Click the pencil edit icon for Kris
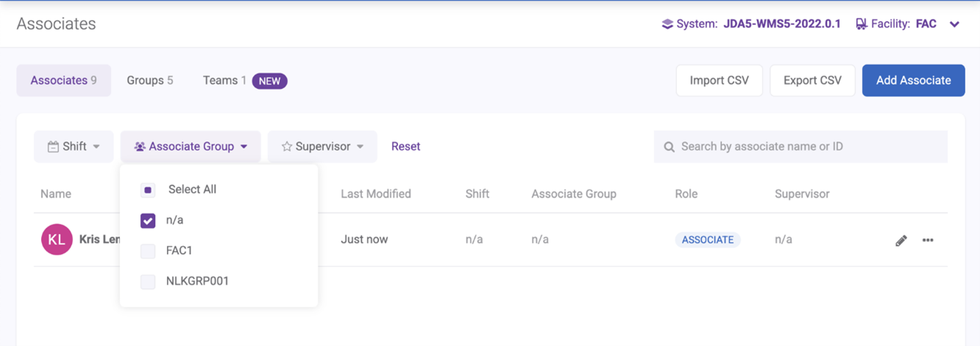Screen dimensions: 980x346 click(901, 240)
